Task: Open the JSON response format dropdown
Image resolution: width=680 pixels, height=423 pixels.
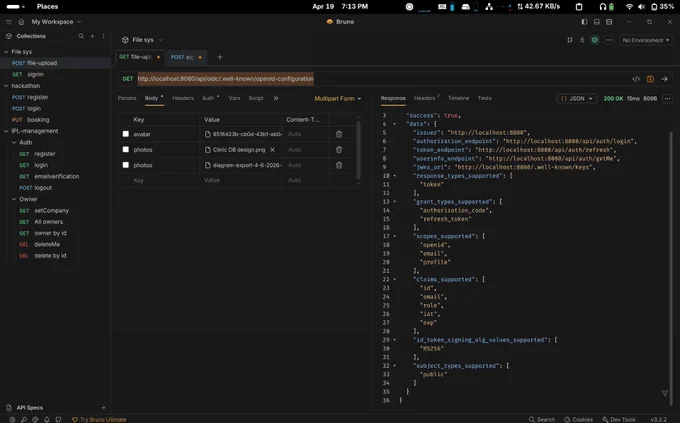Action: [x=576, y=98]
